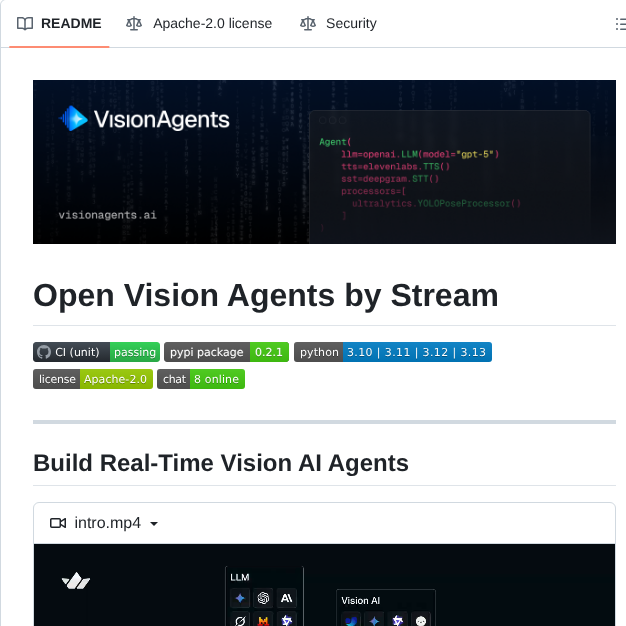Click the license scales icon

point(134,24)
